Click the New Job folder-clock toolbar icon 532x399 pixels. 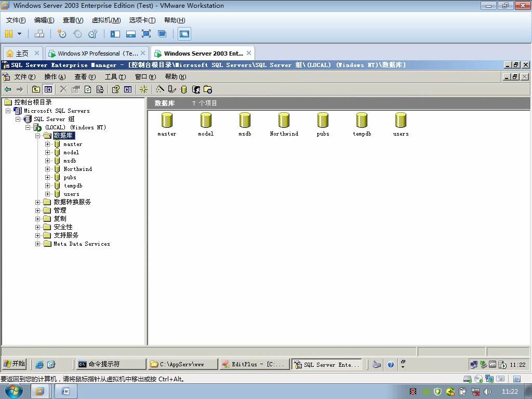coord(208,89)
